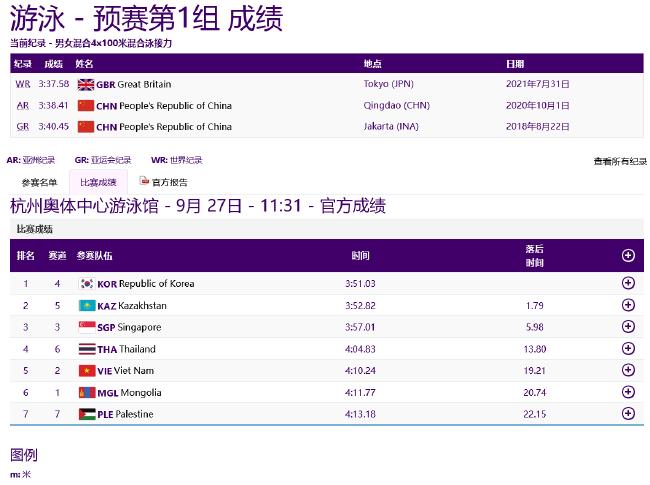Screen dimensions: 650x485
Task: Click the PDF icon beside 官方报告
Action: (x=144, y=181)
